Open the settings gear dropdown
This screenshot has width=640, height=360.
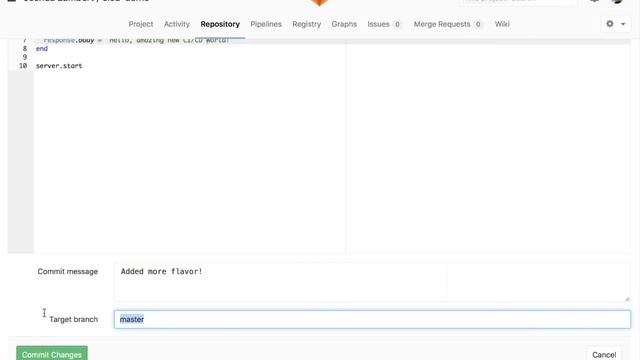[616, 24]
